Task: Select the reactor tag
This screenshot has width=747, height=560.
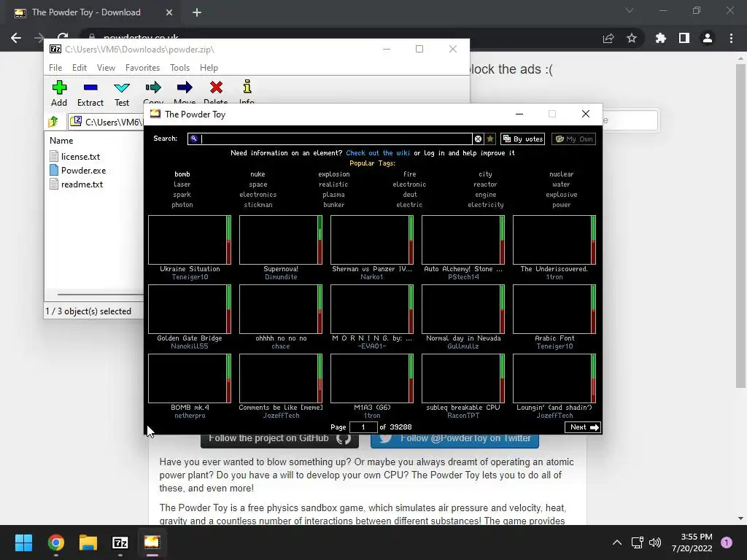Action: coord(485,184)
